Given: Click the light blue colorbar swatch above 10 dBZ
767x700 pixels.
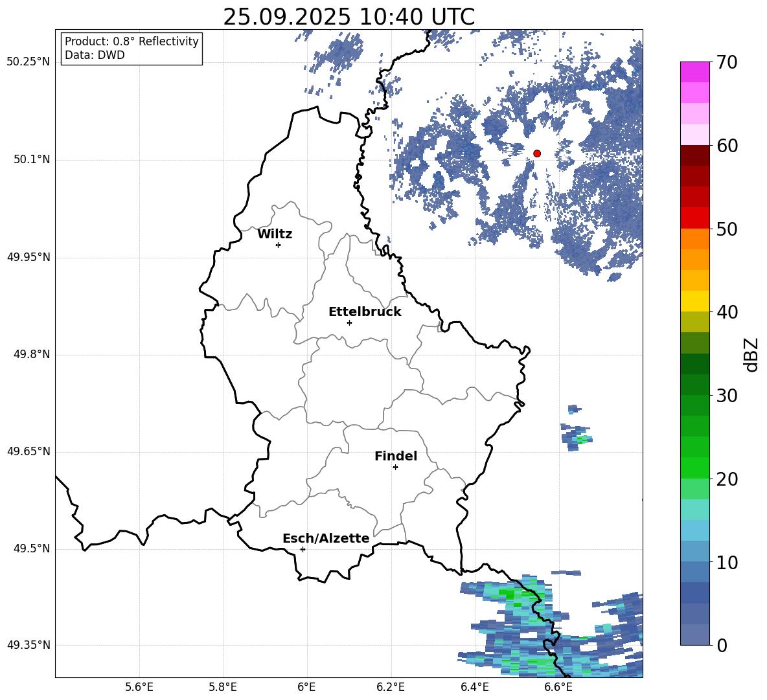Looking at the screenshot, I should tap(694, 551).
